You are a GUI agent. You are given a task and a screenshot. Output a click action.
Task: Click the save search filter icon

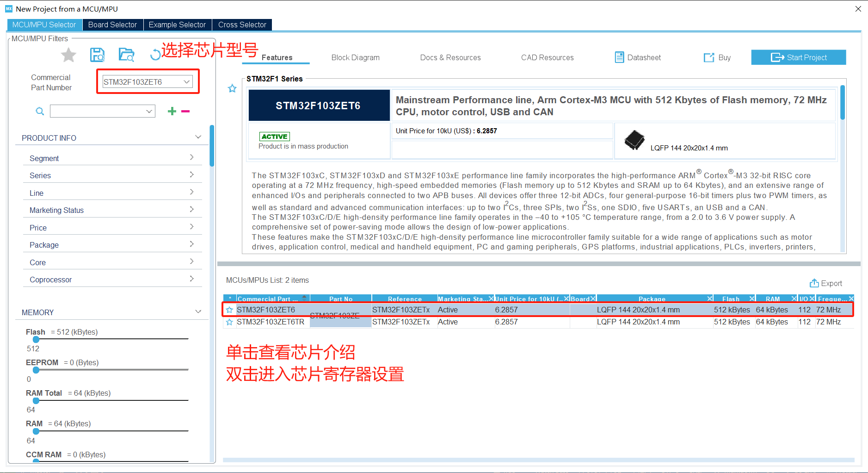tap(97, 55)
